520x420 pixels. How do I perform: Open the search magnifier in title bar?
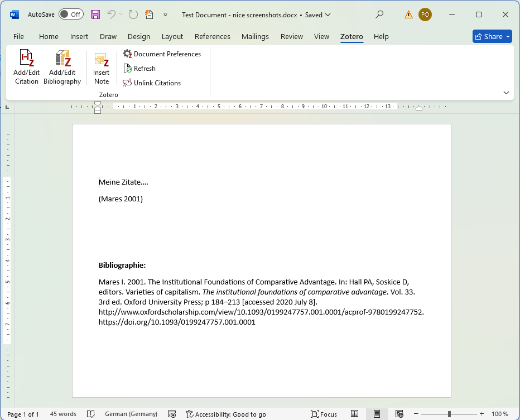[x=379, y=15]
